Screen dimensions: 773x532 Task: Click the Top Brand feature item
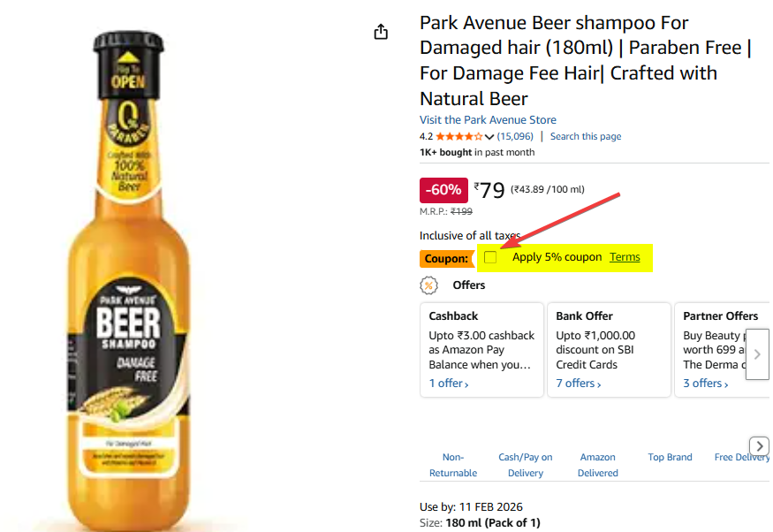tap(670, 458)
